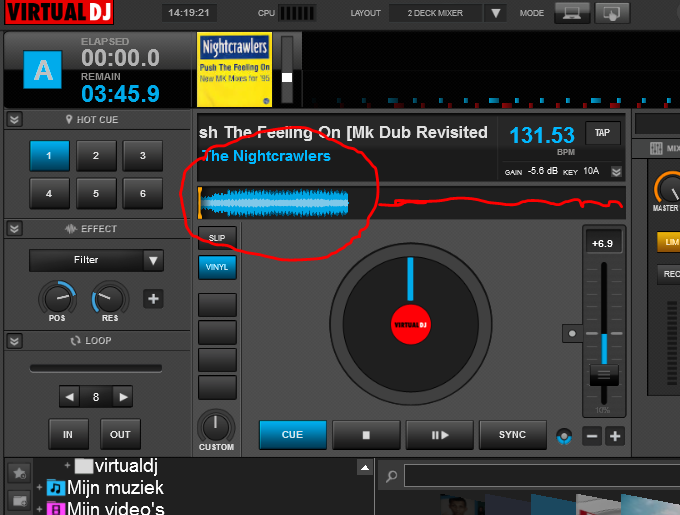Click the first blank custom pad button

[217, 305]
